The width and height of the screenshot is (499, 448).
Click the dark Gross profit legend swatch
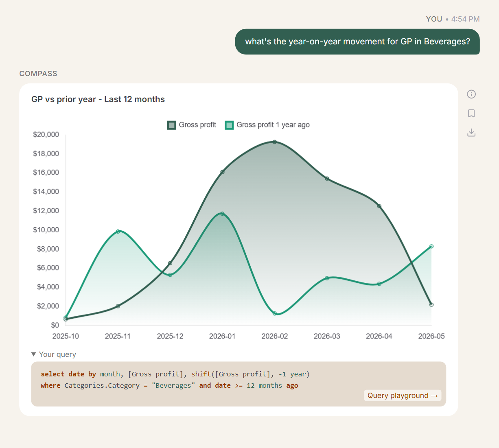tap(171, 125)
